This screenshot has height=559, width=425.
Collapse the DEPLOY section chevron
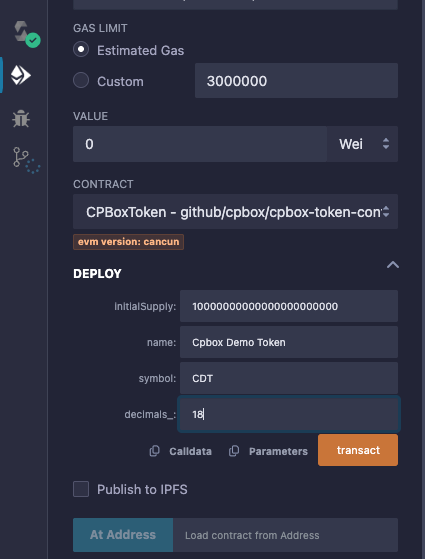pyautogui.click(x=393, y=265)
